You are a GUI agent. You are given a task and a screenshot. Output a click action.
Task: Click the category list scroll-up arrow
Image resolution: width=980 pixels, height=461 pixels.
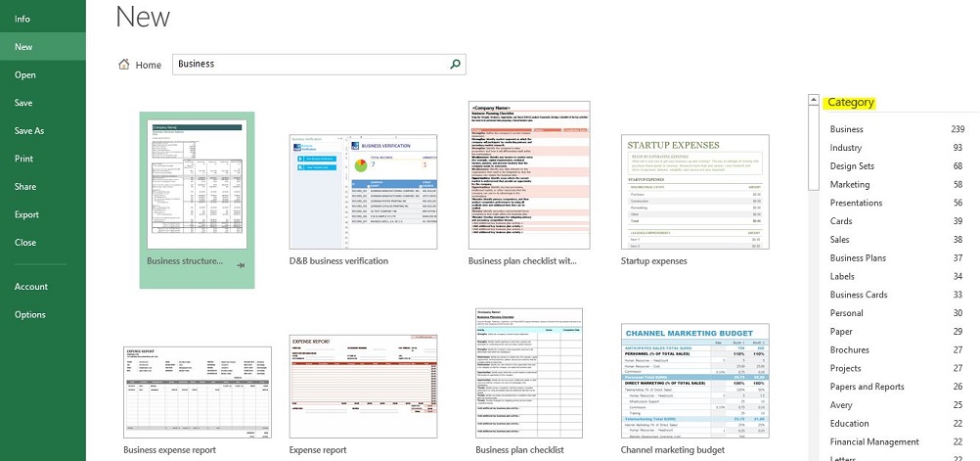click(x=813, y=100)
